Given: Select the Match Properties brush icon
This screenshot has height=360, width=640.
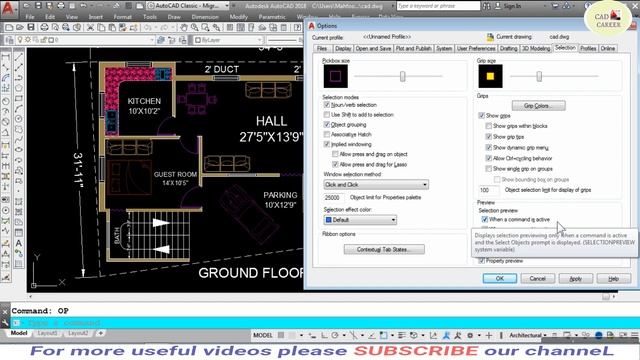Looking at the screenshot, I should [122, 27].
